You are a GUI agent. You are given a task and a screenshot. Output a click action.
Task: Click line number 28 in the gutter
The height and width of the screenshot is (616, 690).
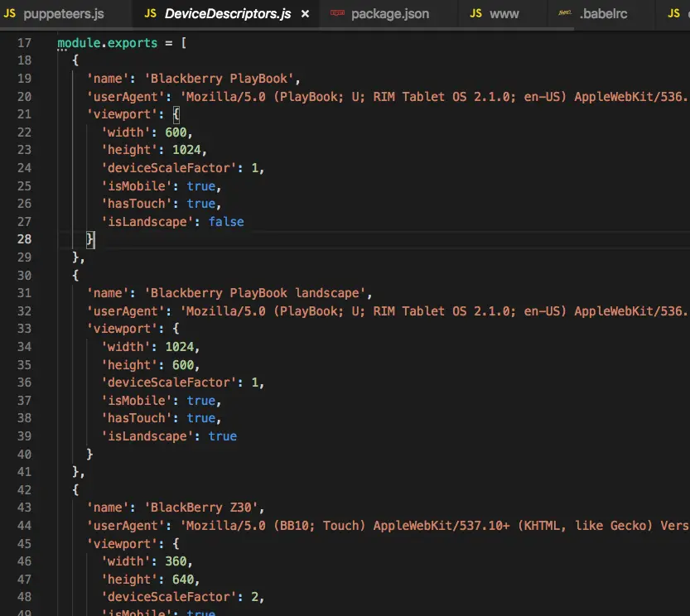click(24, 239)
